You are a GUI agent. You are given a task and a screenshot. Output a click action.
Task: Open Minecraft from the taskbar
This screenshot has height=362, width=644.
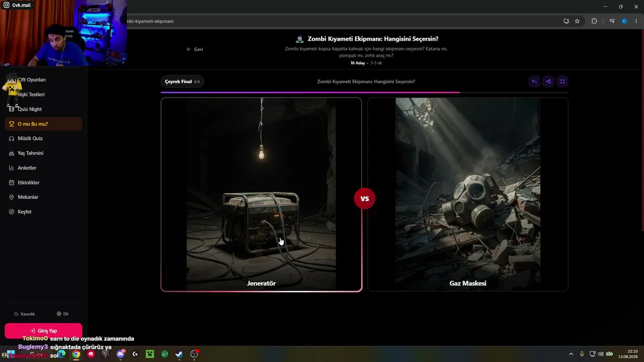tap(149, 354)
